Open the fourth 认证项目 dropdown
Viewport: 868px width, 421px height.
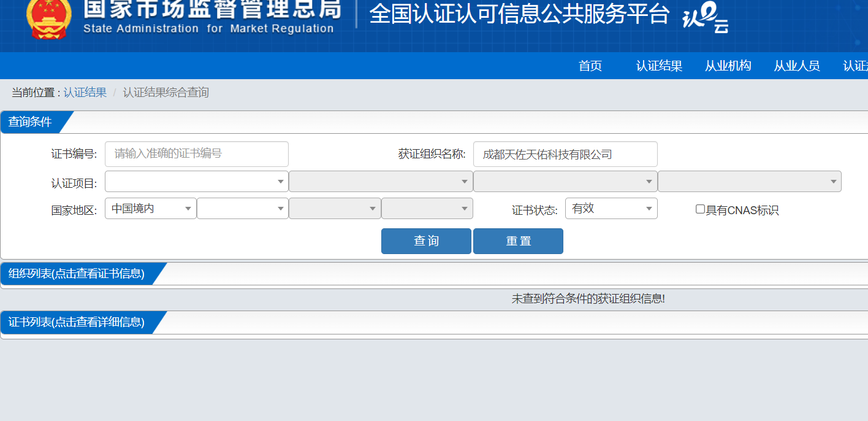[x=750, y=182]
